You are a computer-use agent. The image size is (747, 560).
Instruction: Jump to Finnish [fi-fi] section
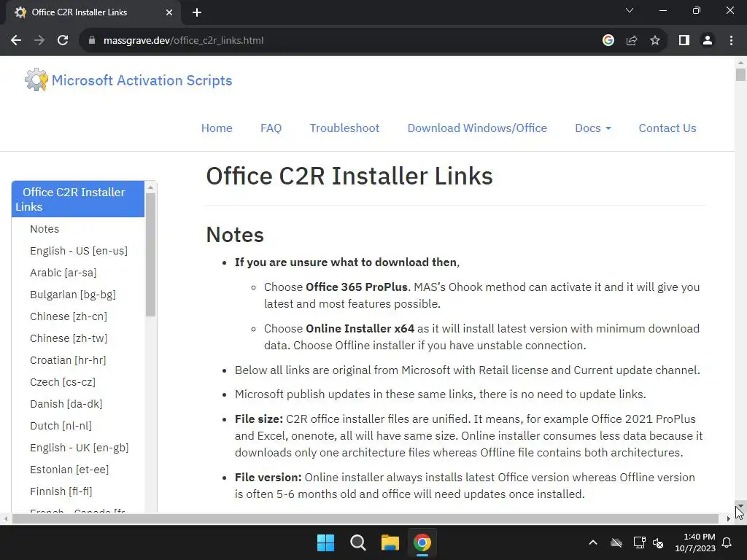point(61,492)
